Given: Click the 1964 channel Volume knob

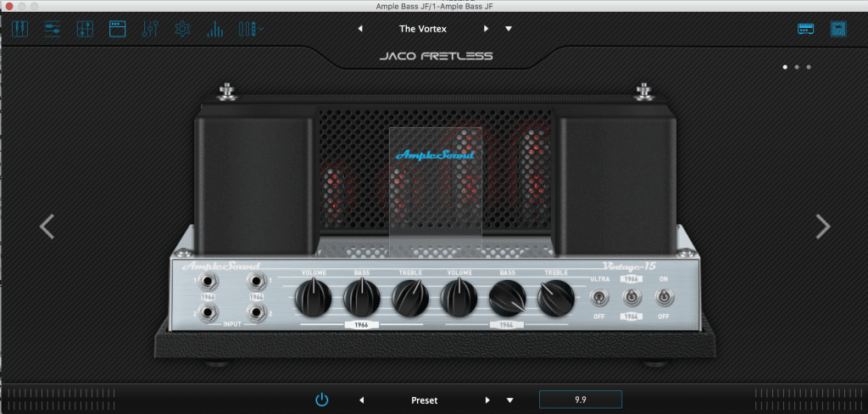Looking at the screenshot, I should tap(459, 298).
